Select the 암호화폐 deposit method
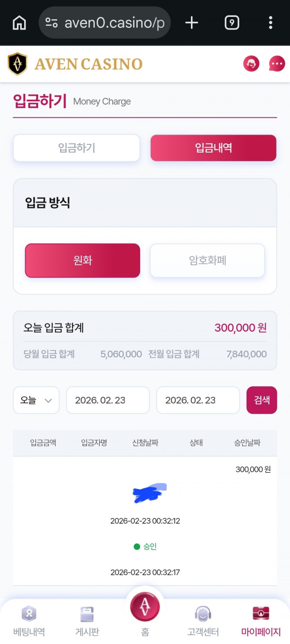The height and width of the screenshot is (644, 290). [207, 260]
